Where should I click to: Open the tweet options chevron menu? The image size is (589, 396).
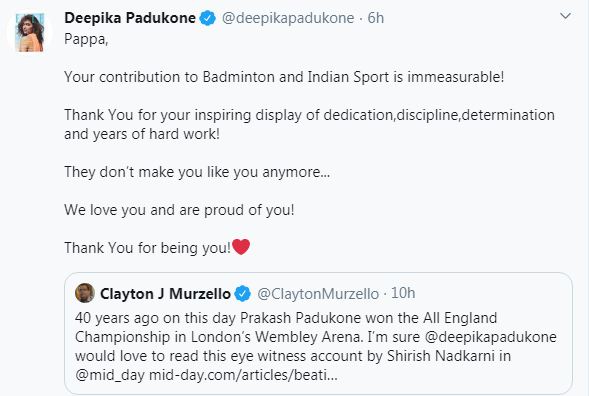coord(565,16)
